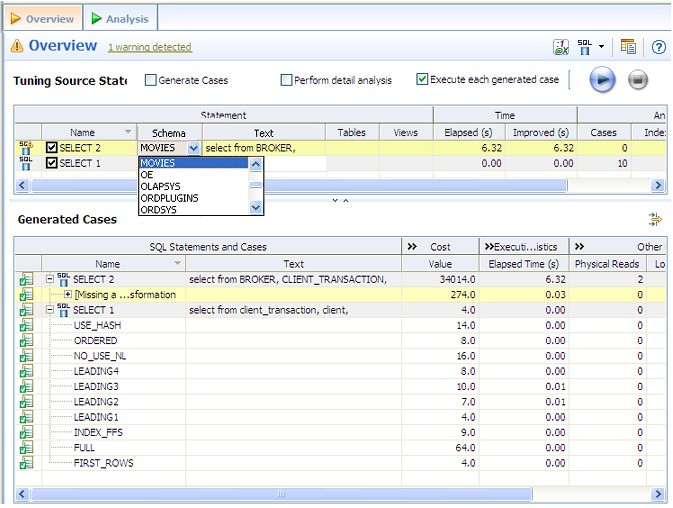
Task: Enable the Generate Cases checkbox
Action: pos(151,80)
